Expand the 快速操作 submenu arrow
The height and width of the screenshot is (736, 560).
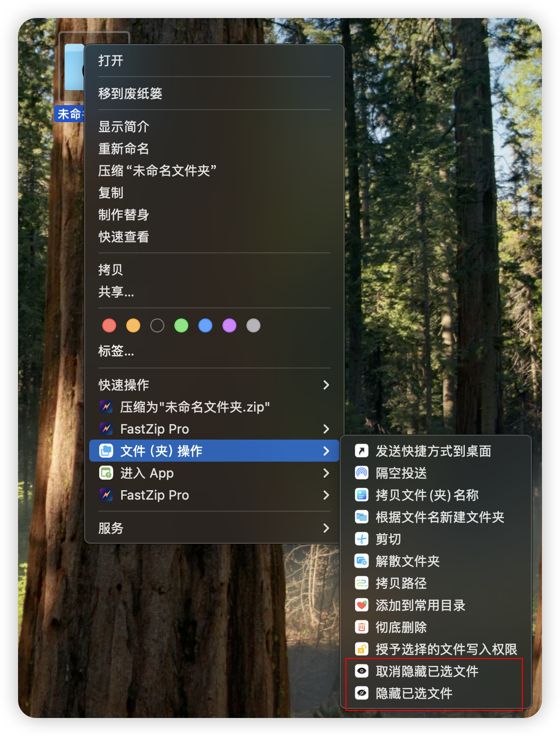[326, 385]
